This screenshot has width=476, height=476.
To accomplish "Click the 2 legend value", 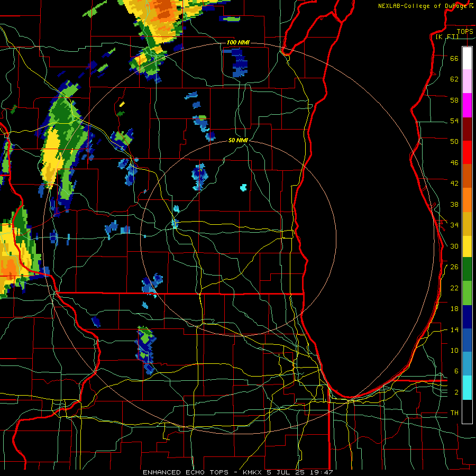I will pyautogui.click(x=456, y=392).
